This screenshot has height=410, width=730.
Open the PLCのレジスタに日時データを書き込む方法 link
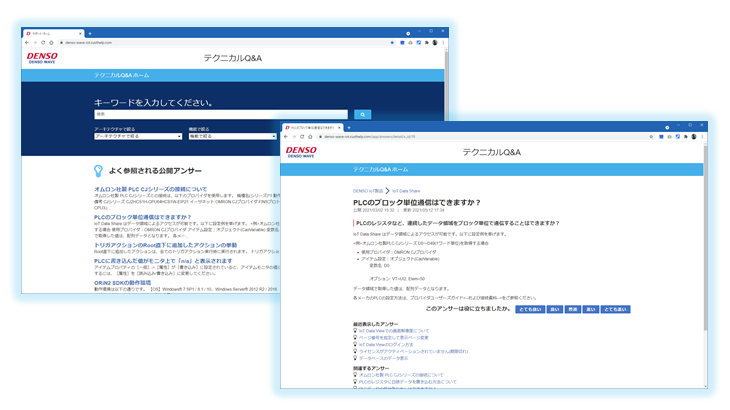407,382
